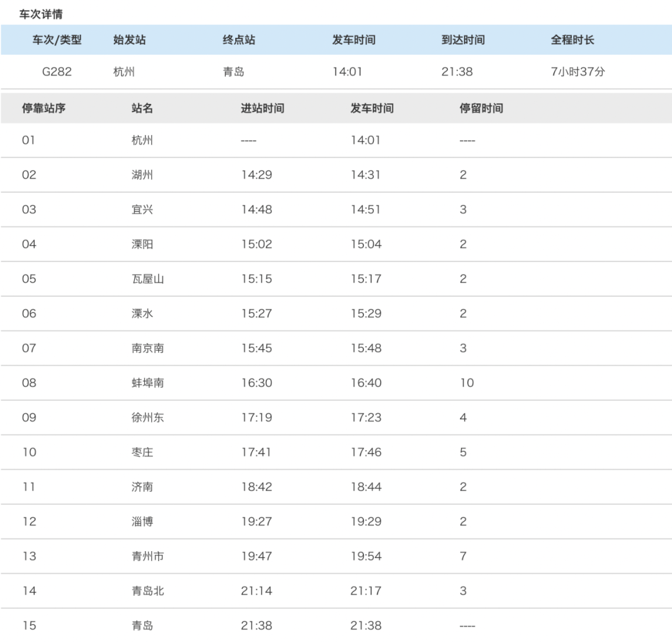Viewport: 672px width, 642px height.
Task: Select the 停靠站序 column header
Action: click(x=44, y=108)
